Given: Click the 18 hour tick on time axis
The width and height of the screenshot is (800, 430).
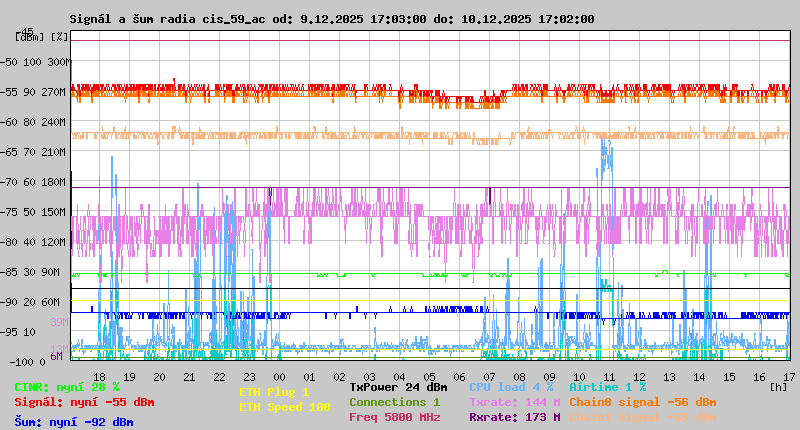Looking at the screenshot, I should tap(99, 376).
